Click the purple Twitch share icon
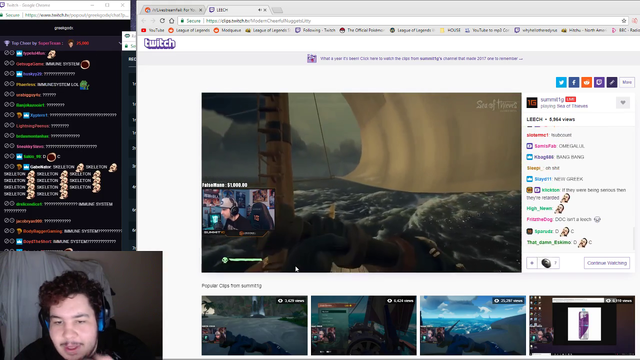 (599, 82)
